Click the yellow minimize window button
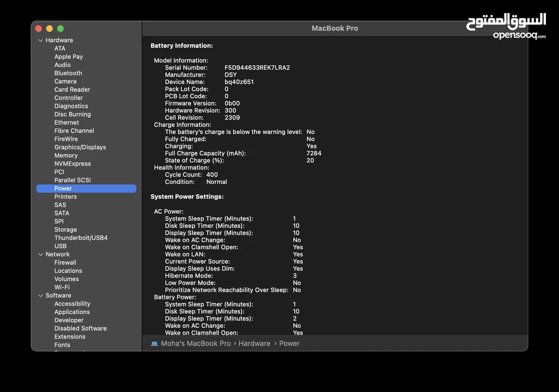This screenshot has width=559, height=392. 50,28
